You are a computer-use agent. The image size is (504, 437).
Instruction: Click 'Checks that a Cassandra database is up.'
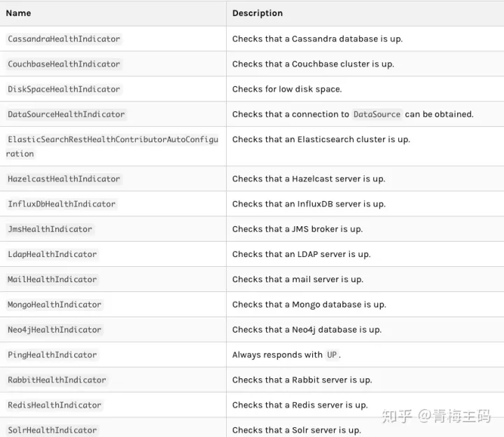[x=317, y=39]
